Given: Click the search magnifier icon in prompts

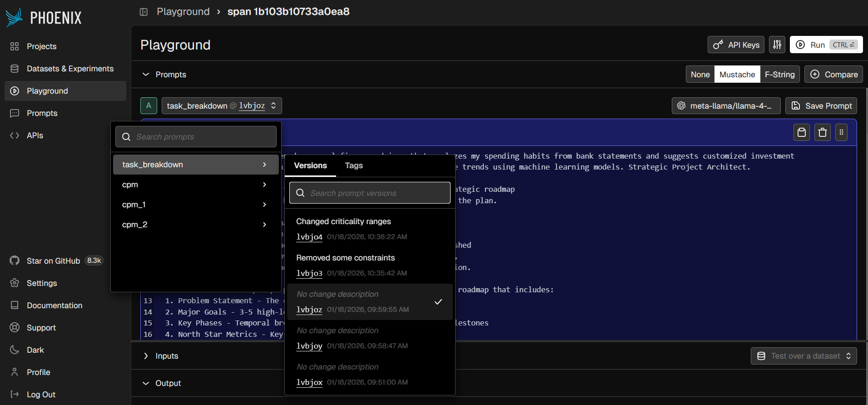Looking at the screenshot, I should pos(126,137).
